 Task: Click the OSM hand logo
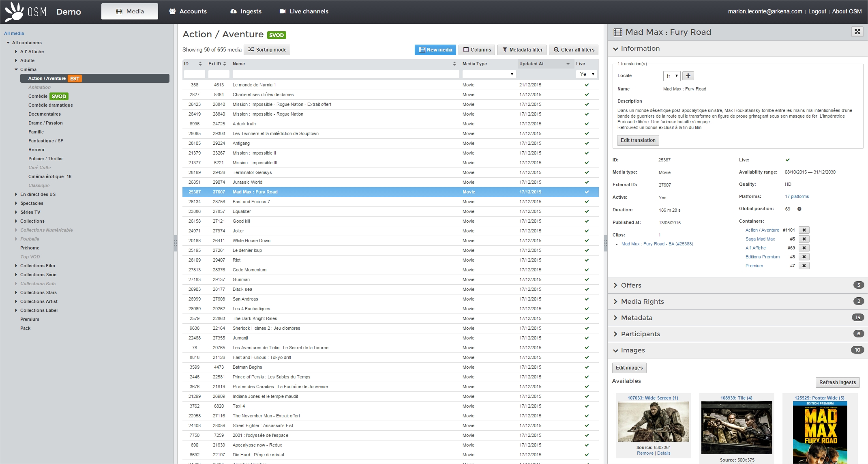coord(15,11)
